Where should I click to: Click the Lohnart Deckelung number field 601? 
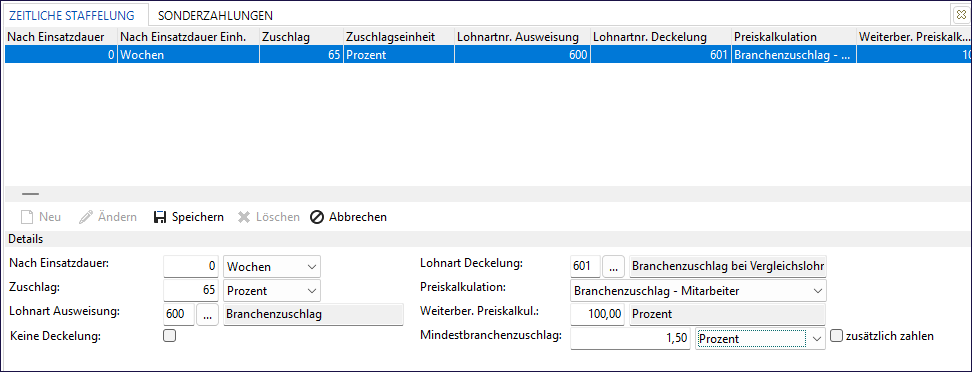585,267
